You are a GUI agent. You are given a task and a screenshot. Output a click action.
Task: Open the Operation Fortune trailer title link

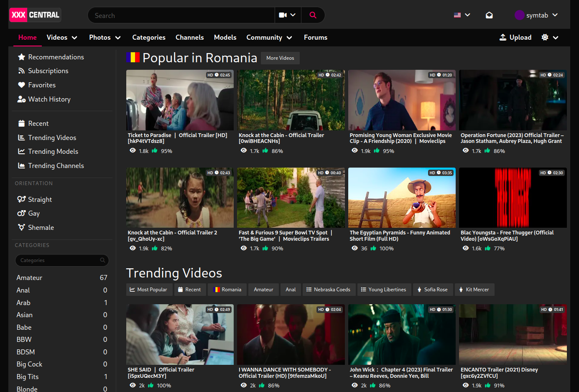(512, 138)
